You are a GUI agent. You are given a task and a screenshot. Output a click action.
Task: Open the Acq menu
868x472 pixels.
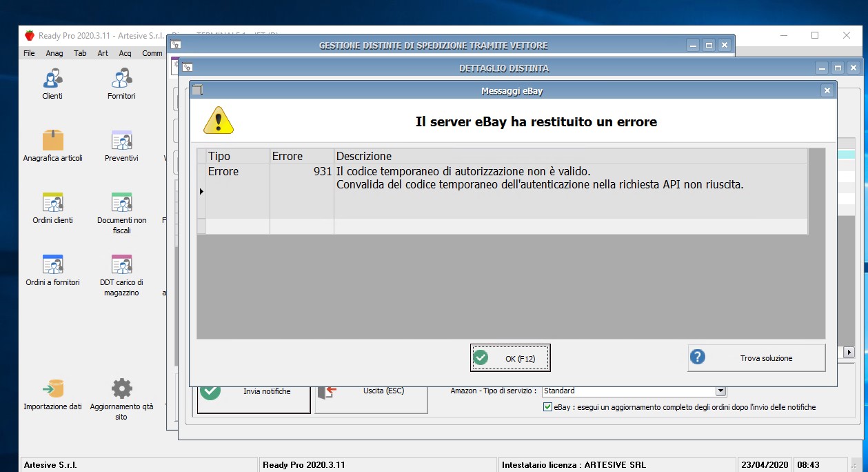125,53
